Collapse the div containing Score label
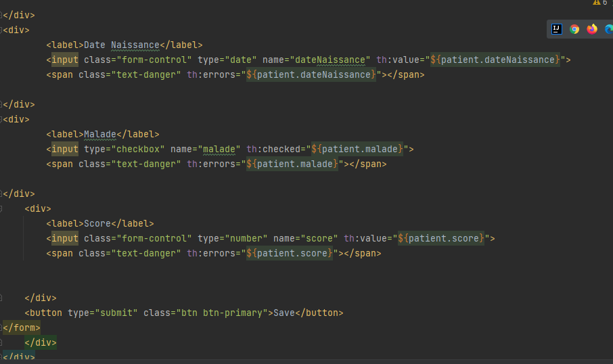Image resolution: width=613 pixels, height=364 pixels. click(1, 209)
